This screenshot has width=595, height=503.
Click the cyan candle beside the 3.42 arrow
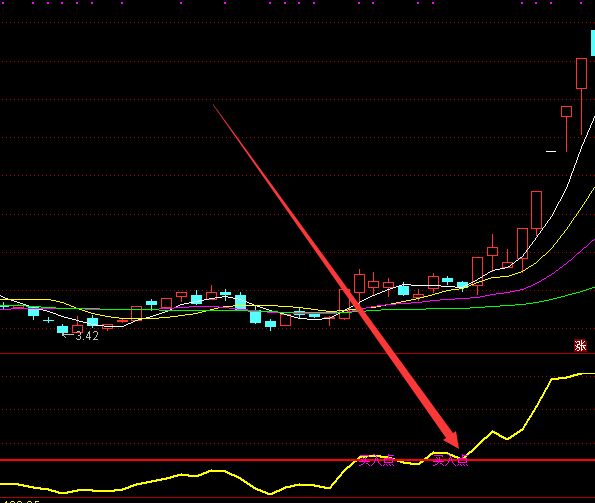(x=62, y=329)
